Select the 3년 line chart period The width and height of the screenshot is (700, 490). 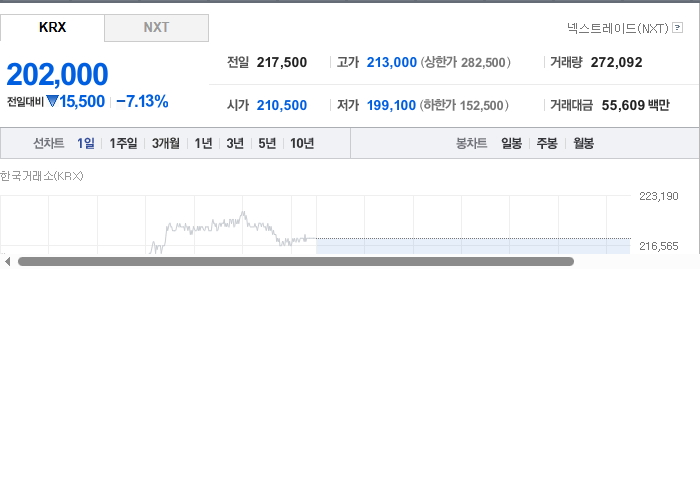pyautogui.click(x=235, y=143)
